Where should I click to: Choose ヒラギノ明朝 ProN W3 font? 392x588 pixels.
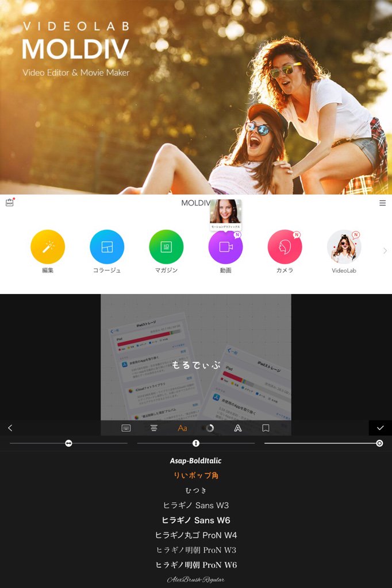click(195, 550)
